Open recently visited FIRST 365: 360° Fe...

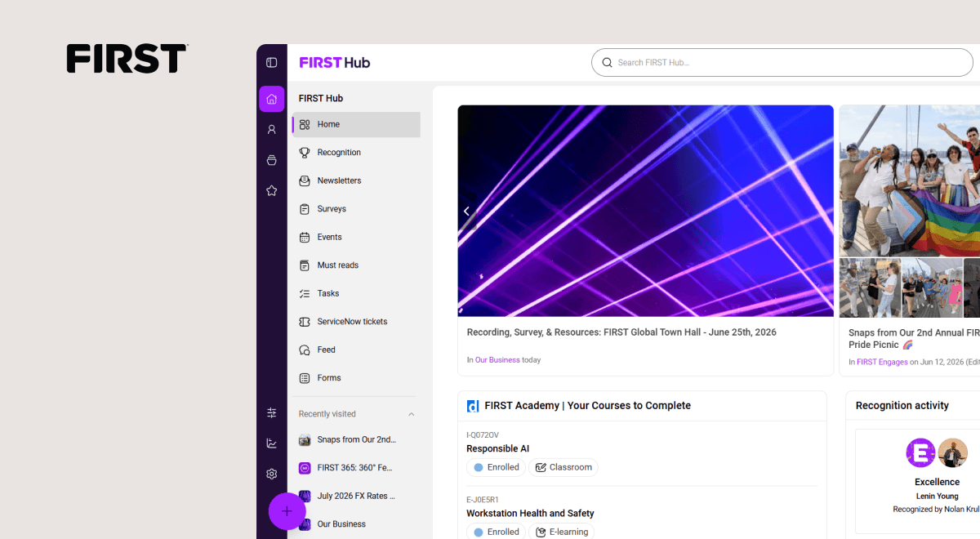tap(356, 468)
